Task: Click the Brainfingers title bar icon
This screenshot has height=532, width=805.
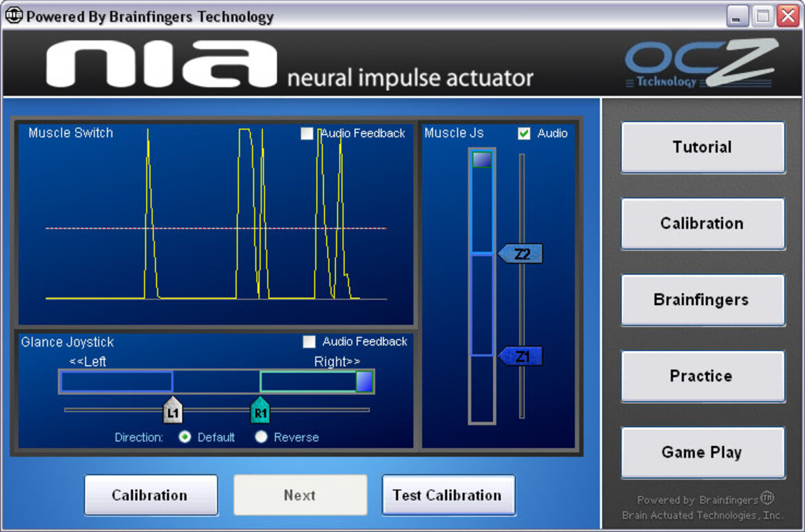Action: point(14,16)
